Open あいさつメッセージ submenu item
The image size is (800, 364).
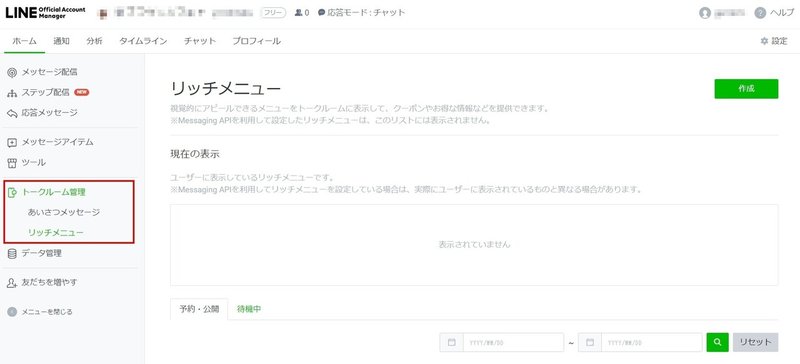pyautogui.click(x=64, y=212)
